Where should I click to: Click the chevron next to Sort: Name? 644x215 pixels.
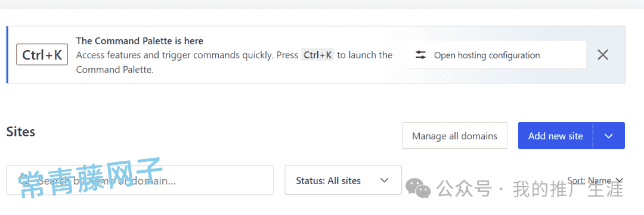pos(620,180)
